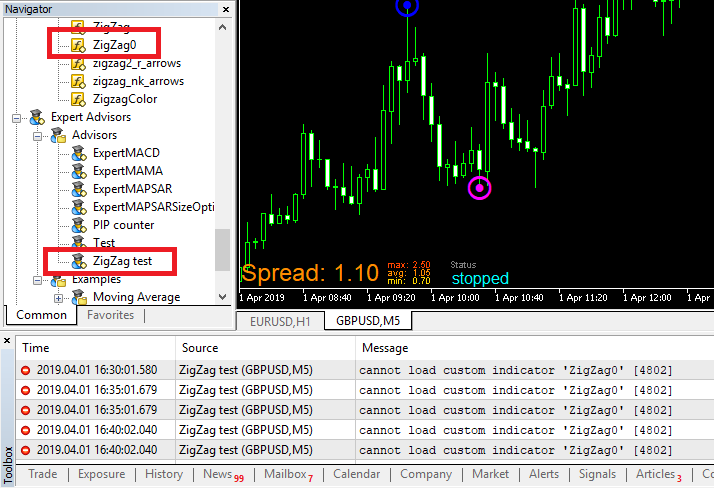Click the Source column header

[x=265, y=348]
